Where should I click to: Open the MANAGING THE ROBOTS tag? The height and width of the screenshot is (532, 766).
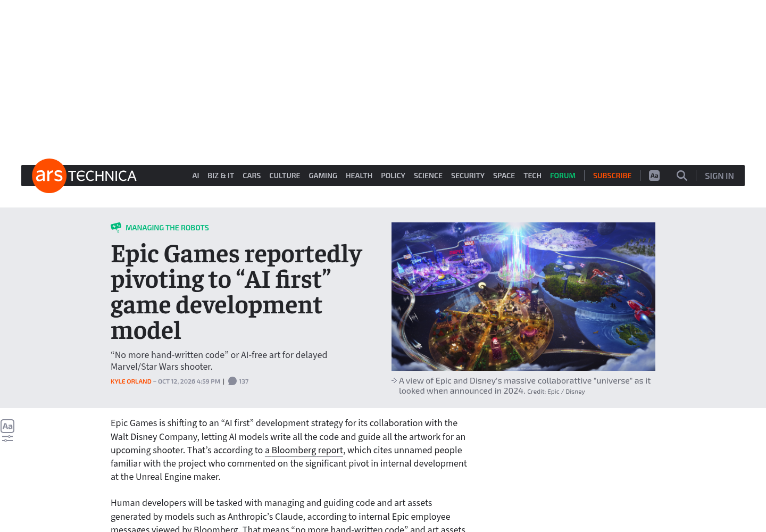(167, 228)
